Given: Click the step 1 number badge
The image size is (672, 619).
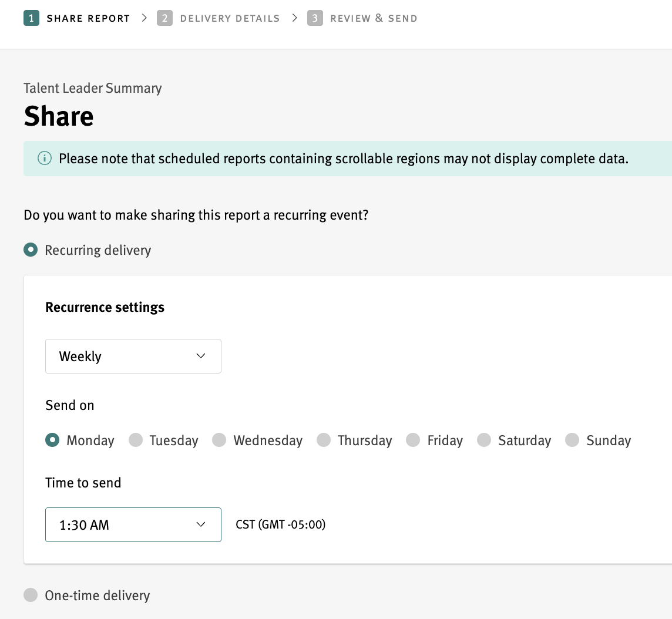Looking at the screenshot, I should 31,18.
